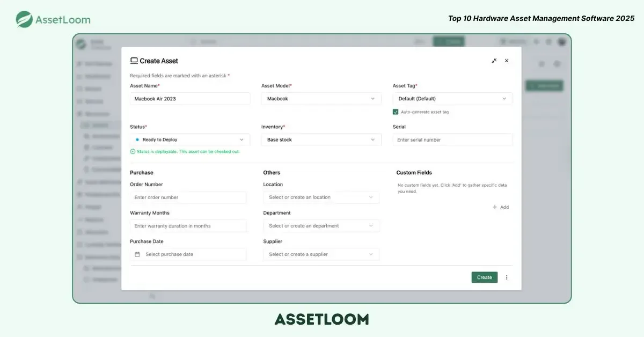Click the Warranty Months input field
The height and width of the screenshot is (337, 644).
tap(188, 226)
